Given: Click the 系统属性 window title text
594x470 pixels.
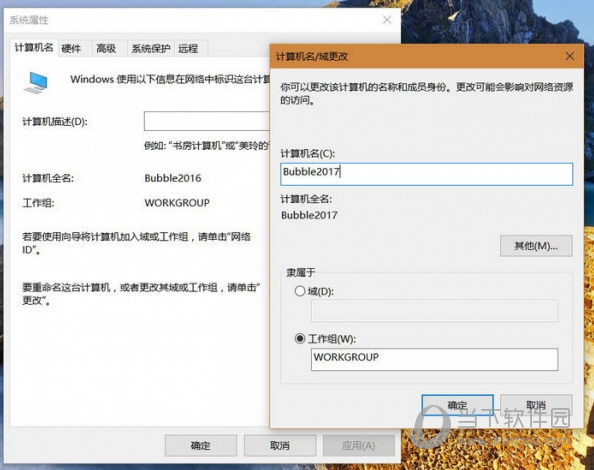Looking at the screenshot, I should point(29,20).
